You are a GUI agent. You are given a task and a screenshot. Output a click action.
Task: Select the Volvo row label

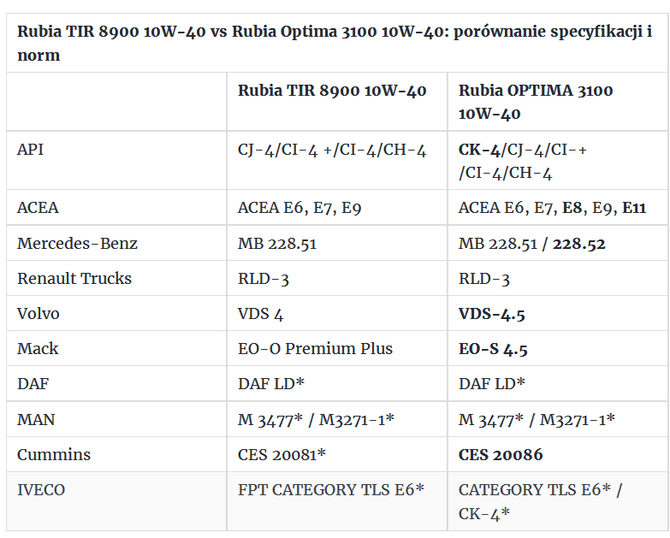[x=39, y=313]
